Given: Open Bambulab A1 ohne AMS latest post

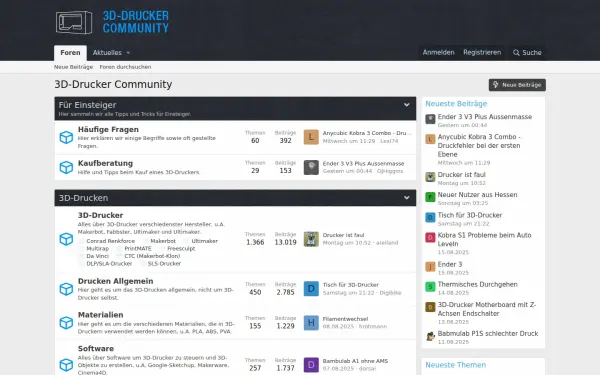Looking at the screenshot, I should click(355, 361).
